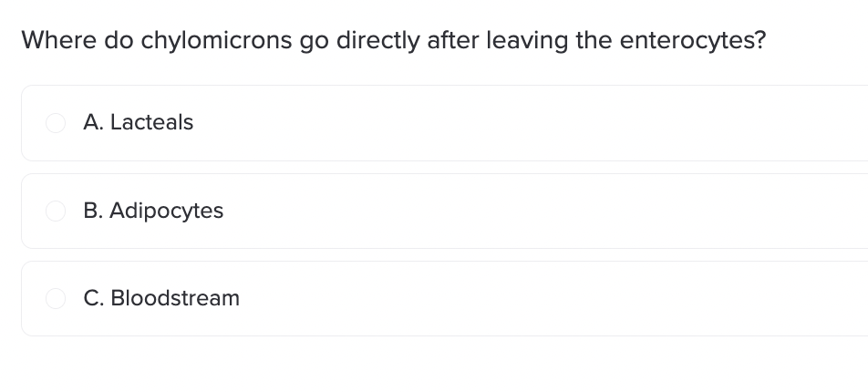Choose the 'A. Lacteals' answer label

click(x=139, y=122)
